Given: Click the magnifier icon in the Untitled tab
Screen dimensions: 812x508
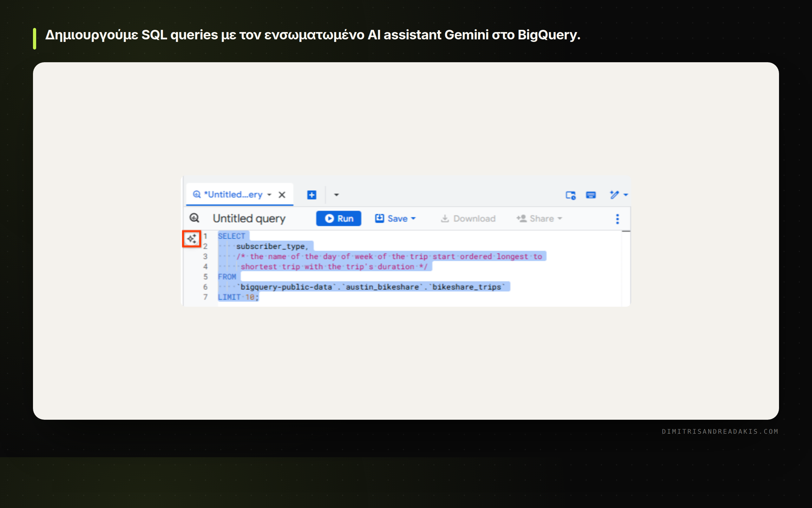Looking at the screenshot, I should (x=197, y=195).
